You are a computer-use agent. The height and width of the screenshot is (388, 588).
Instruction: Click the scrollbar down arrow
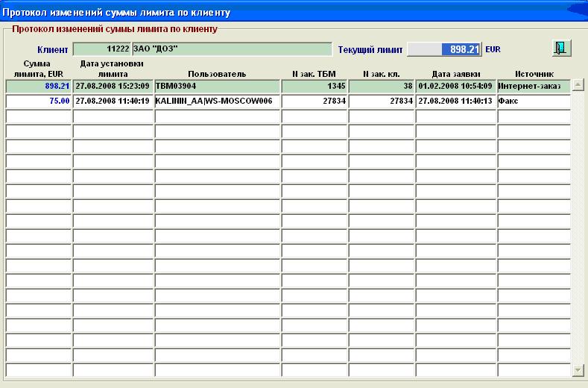578,370
